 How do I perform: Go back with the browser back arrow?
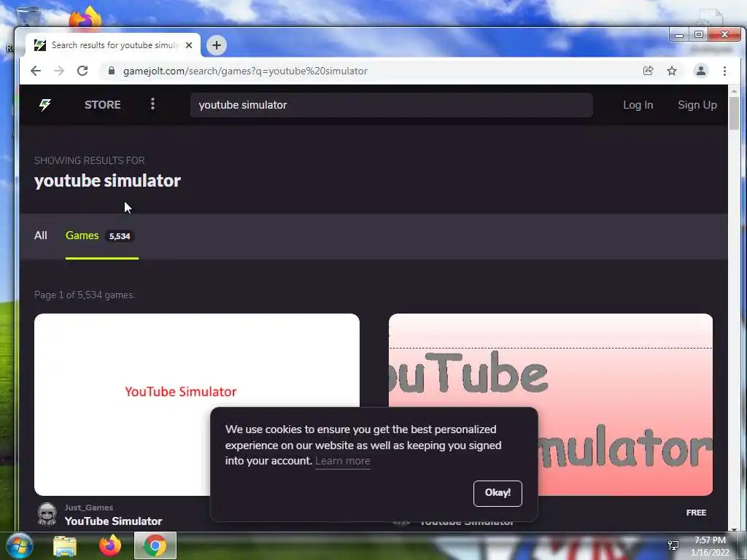pyautogui.click(x=36, y=71)
